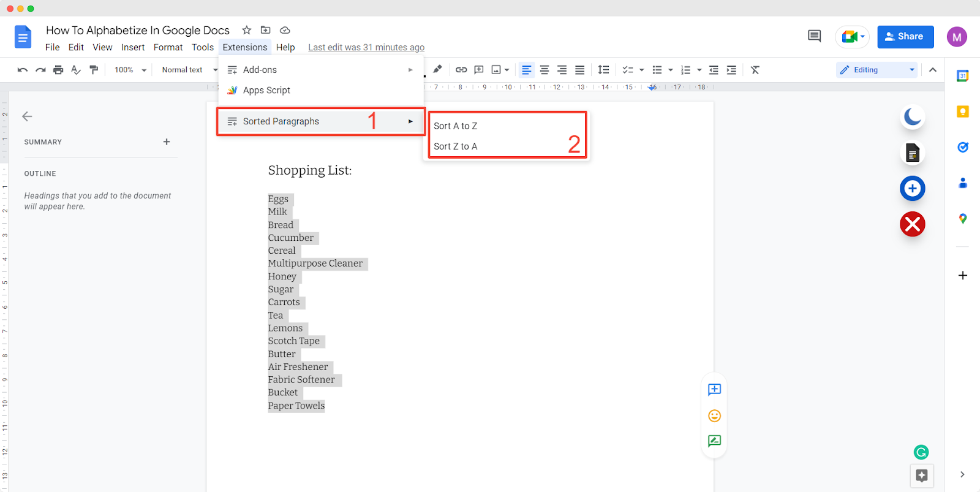980x492 pixels.
Task: Insert a numbered list
Action: click(686, 70)
